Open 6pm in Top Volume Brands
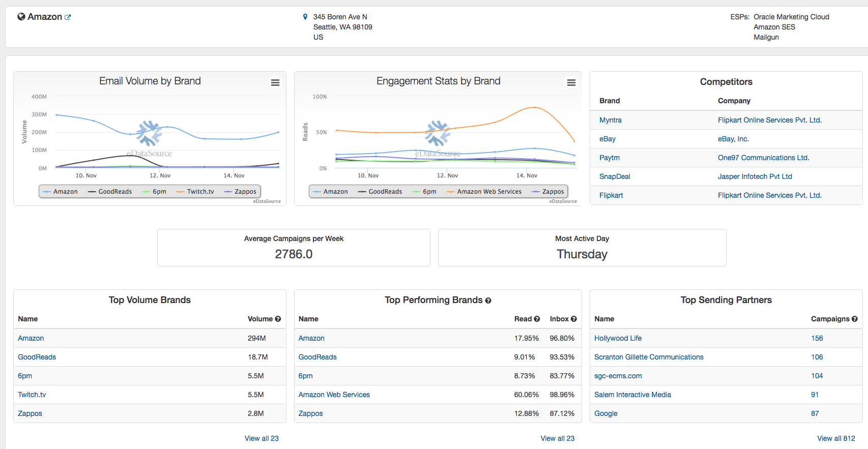The height and width of the screenshot is (449, 868). point(25,376)
